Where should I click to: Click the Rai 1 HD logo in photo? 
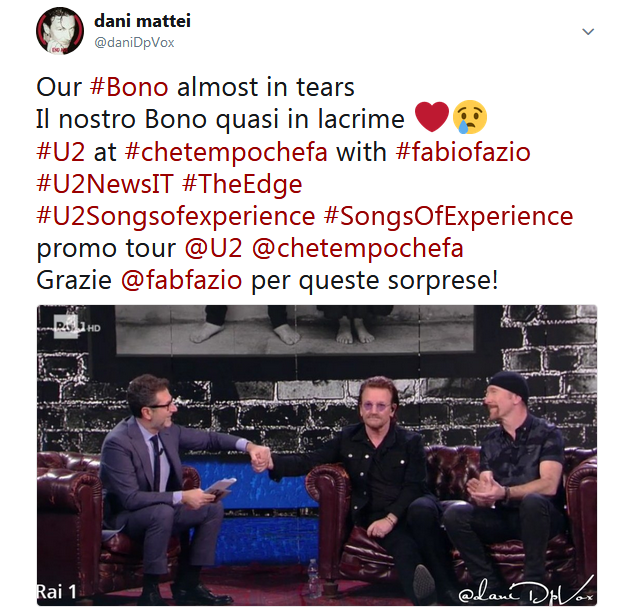coord(76,327)
